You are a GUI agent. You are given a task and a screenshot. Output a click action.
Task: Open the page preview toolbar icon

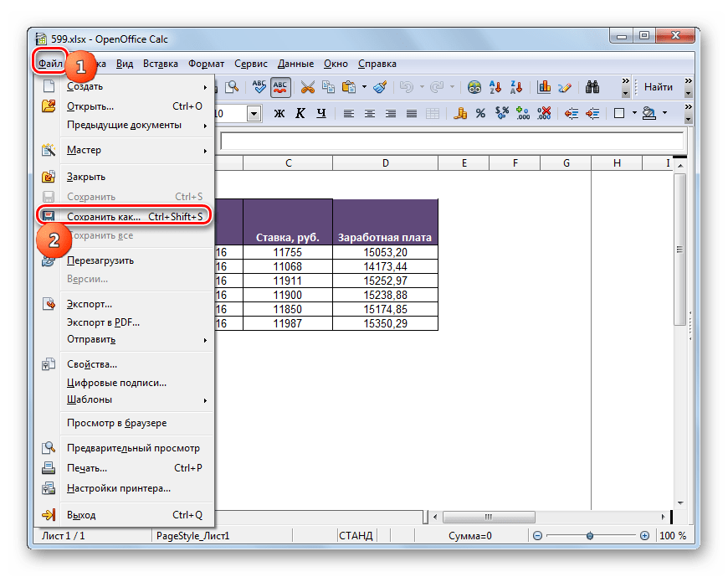pos(231,87)
